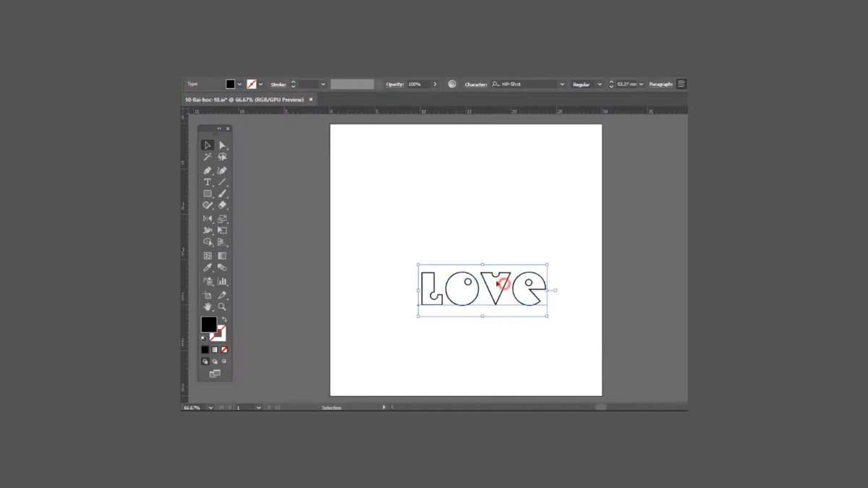This screenshot has height=488, width=868.
Task: Select the Symbol Sprayer tool
Action: click(x=208, y=281)
